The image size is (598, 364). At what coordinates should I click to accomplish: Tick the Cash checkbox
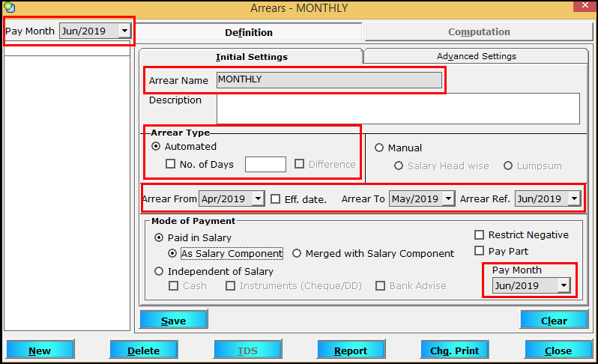(174, 285)
